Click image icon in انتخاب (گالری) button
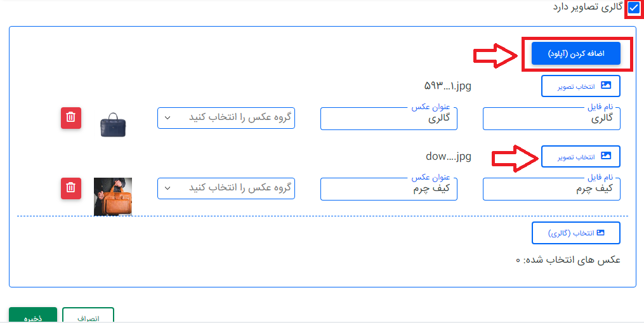 click(600, 233)
